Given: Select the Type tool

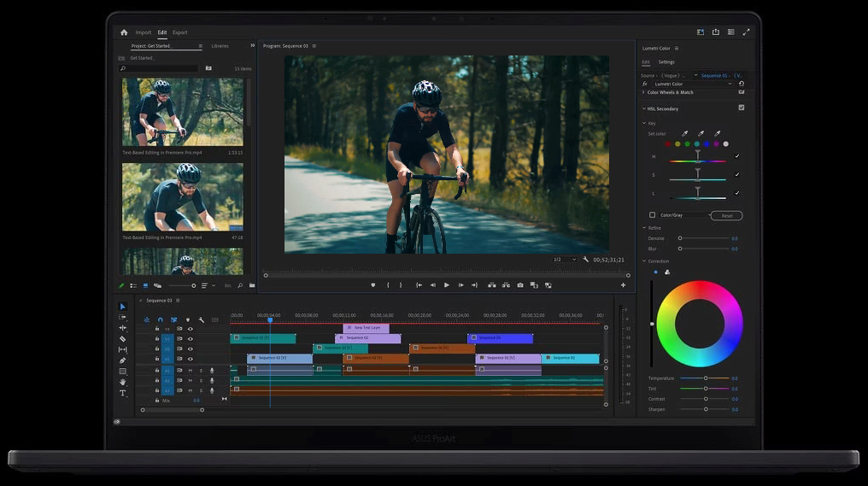Looking at the screenshot, I should [x=122, y=393].
